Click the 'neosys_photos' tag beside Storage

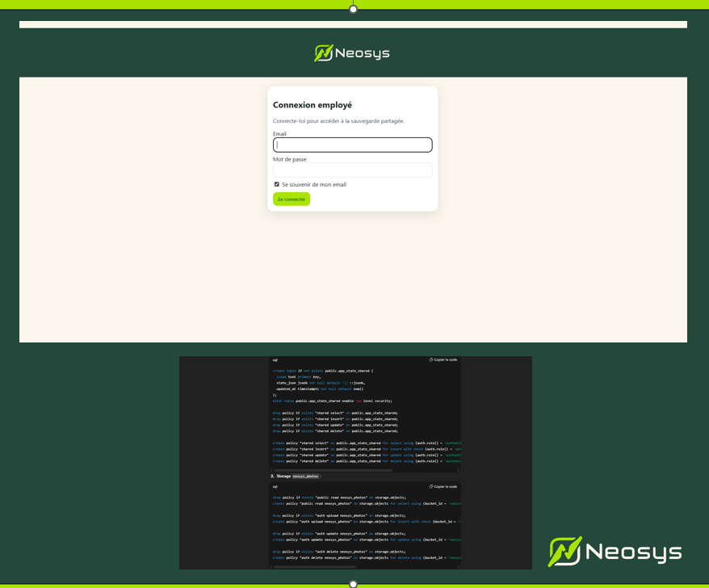coord(305,477)
